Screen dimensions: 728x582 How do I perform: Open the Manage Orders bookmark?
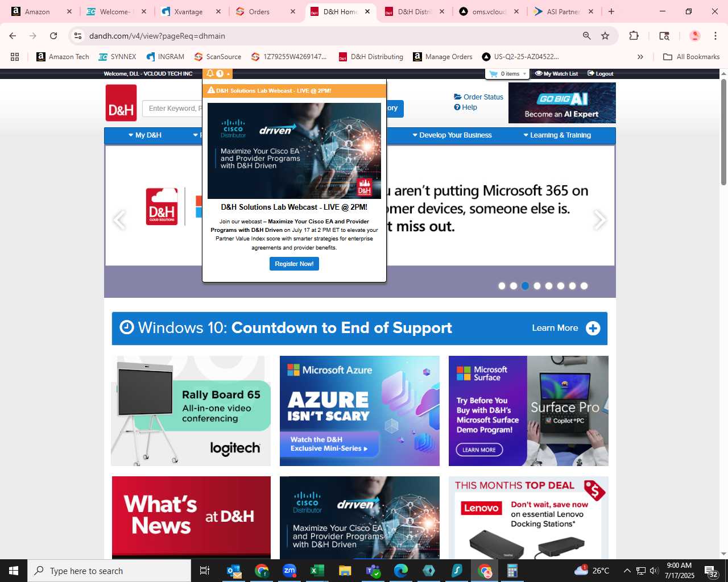click(x=443, y=57)
